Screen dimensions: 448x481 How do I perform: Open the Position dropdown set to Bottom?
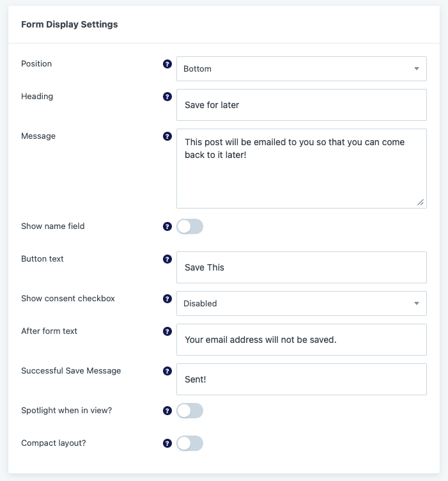(302, 68)
